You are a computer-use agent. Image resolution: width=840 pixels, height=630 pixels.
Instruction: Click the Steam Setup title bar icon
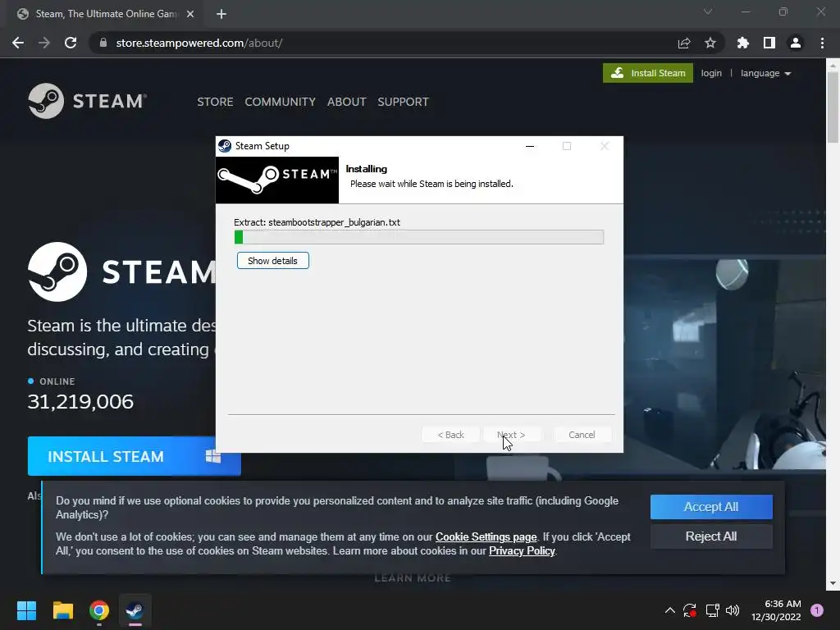225,146
